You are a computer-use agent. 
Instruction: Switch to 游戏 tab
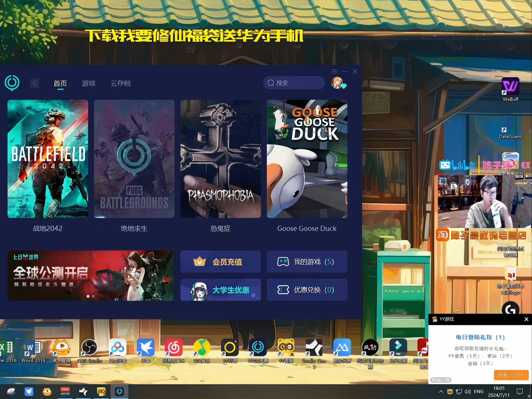[x=88, y=83]
